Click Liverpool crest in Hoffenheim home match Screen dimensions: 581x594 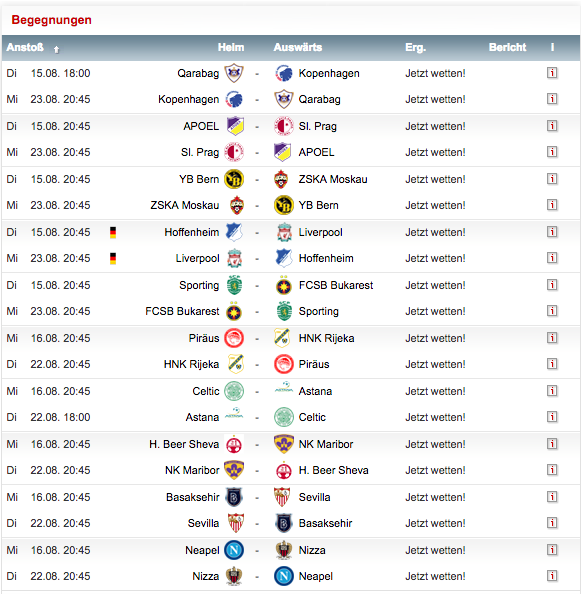click(284, 232)
